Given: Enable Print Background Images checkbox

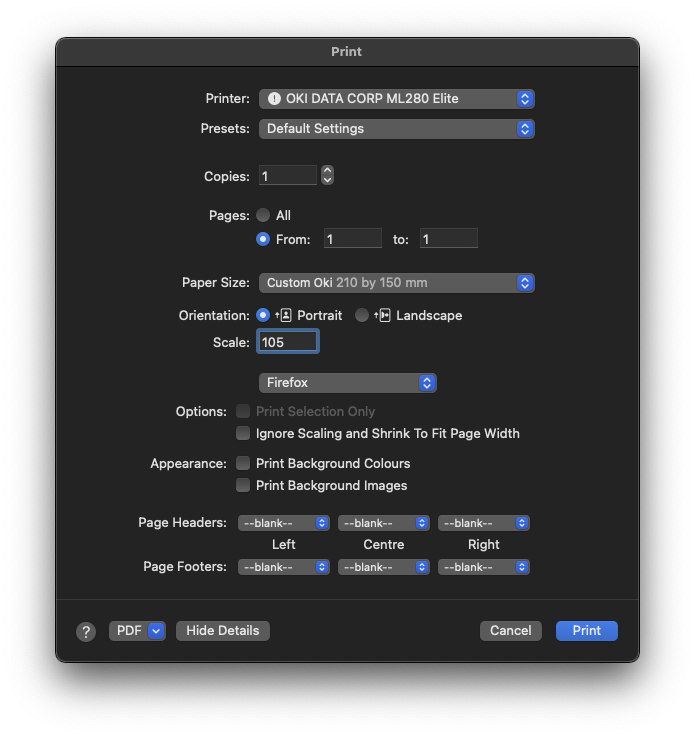Looking at the screenshot, I should click(243, 485).
